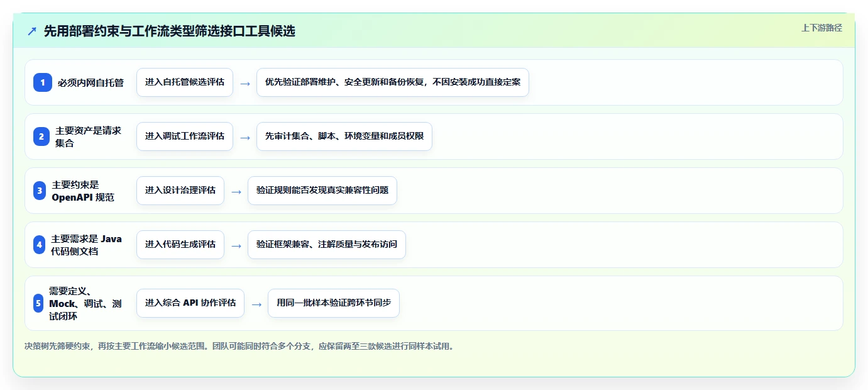Select the 需要定义、Mock、调试、测试闭环 text
Image resolution: width=868 pixels, height=390 pixels.
86,303
